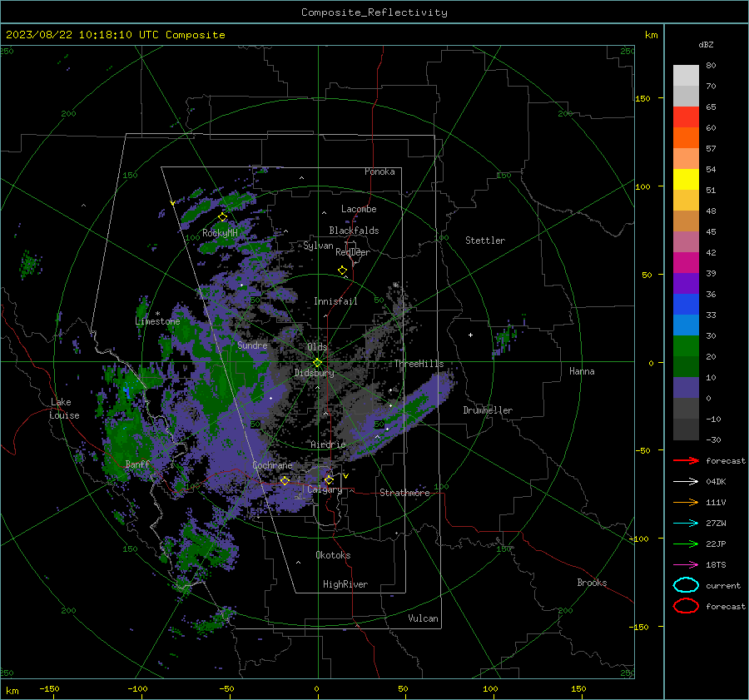Image resolution: width=749 pixels, height=700 pixels.
Task: Pick the red 60-65 dBZ color swatch
Action: pos(686,117)
